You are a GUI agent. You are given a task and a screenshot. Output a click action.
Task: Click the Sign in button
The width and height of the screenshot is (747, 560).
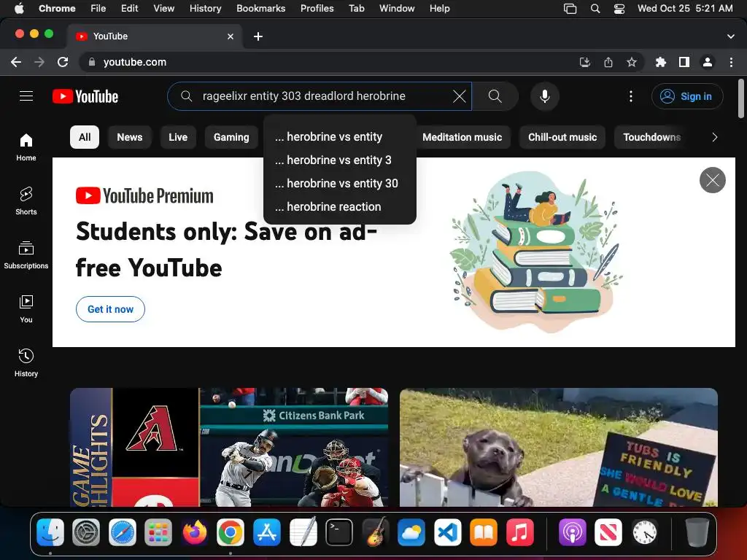(x=687, y=96)
